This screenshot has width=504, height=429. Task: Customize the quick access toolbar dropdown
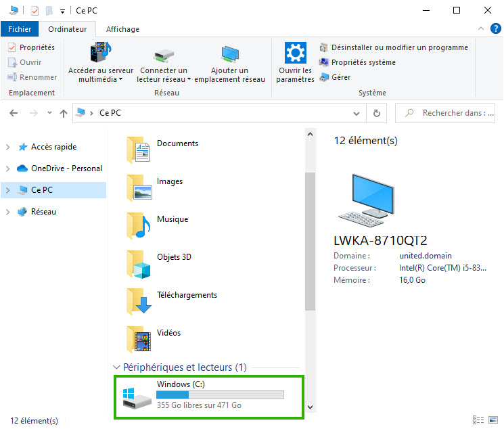point(62,12)
